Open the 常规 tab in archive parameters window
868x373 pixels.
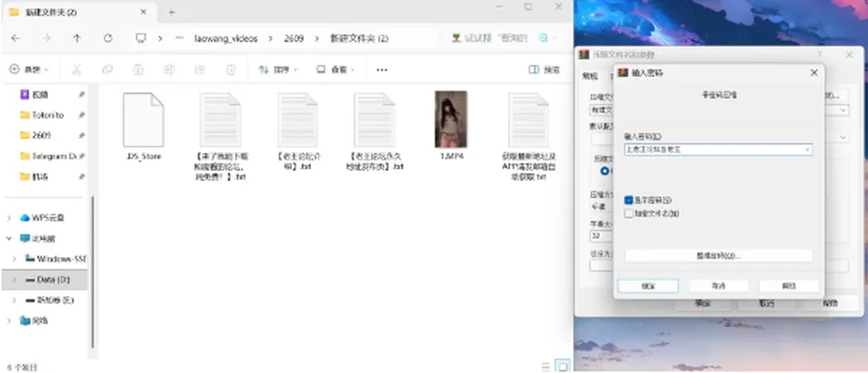590,76
